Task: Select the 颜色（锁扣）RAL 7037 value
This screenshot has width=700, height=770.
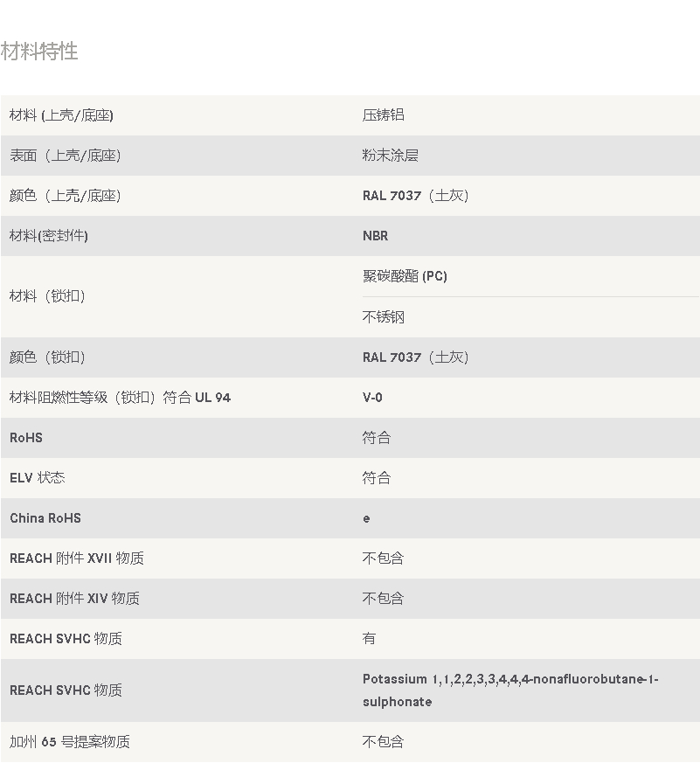Action: click(416, 357)
